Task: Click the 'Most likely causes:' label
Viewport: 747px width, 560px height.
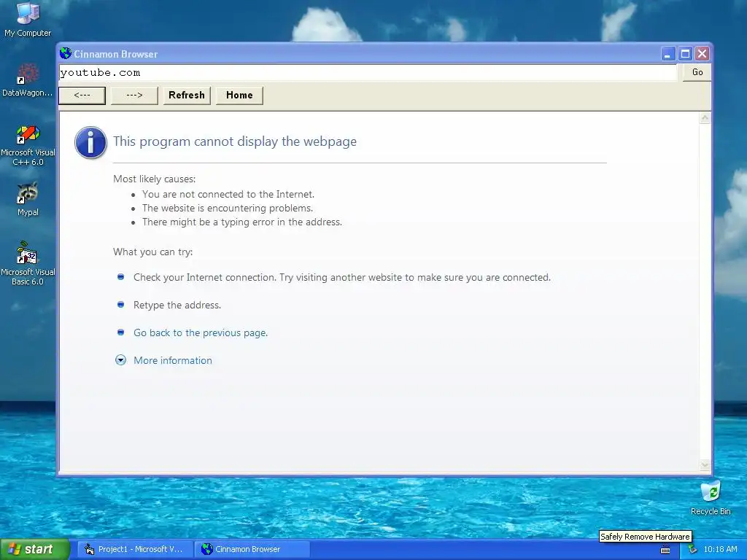Action: coord(155,179)
